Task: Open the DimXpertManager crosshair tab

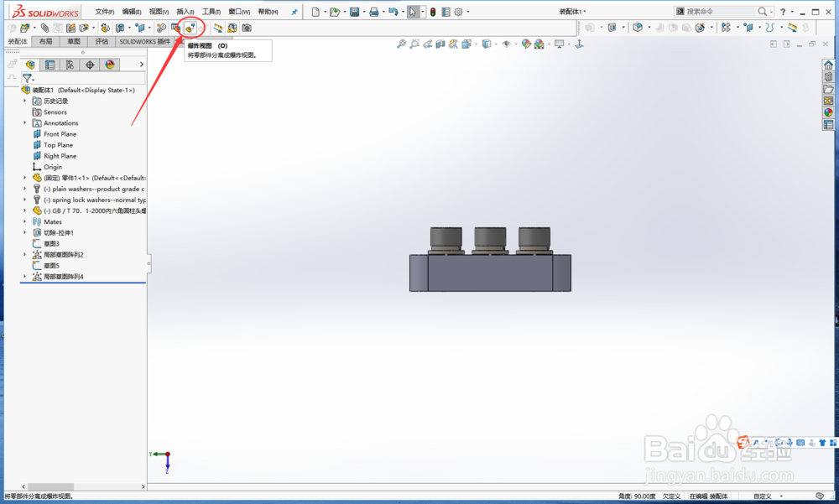Action: click(x=90, y=65)
